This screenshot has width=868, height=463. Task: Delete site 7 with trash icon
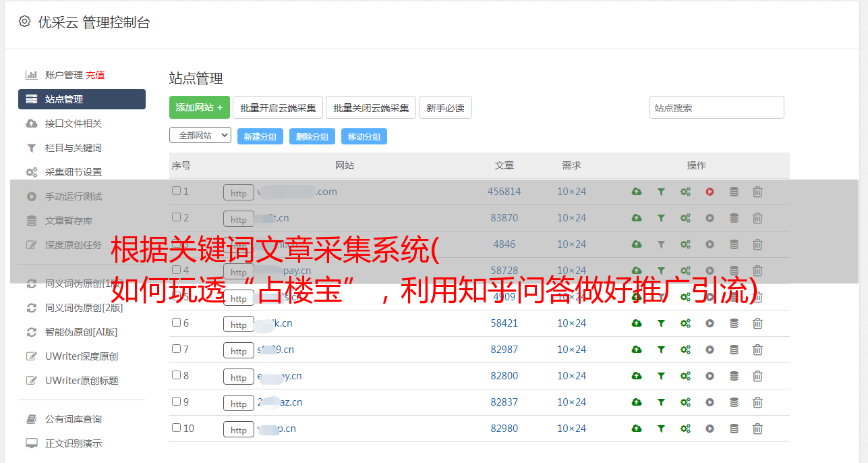click(x=757, y=350)
